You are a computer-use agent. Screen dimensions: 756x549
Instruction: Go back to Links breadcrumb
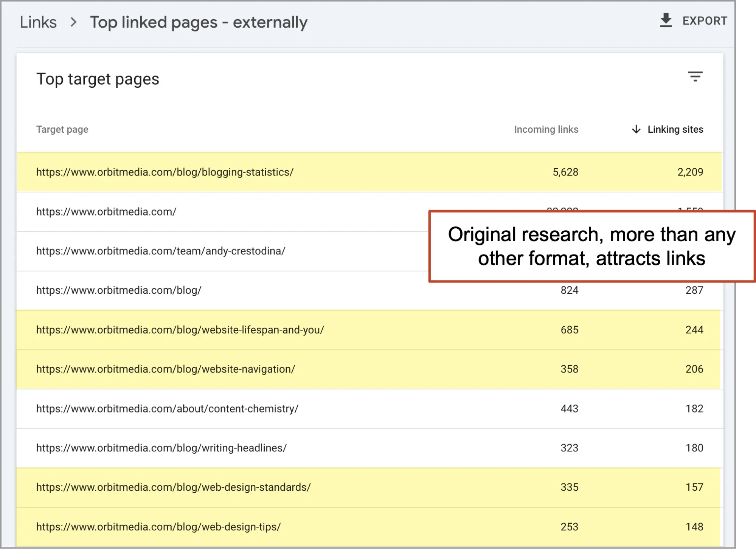38,22
